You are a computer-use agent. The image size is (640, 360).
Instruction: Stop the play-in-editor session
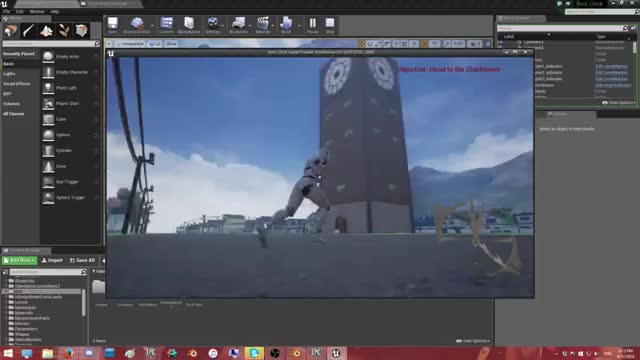(x=330, y=25)
